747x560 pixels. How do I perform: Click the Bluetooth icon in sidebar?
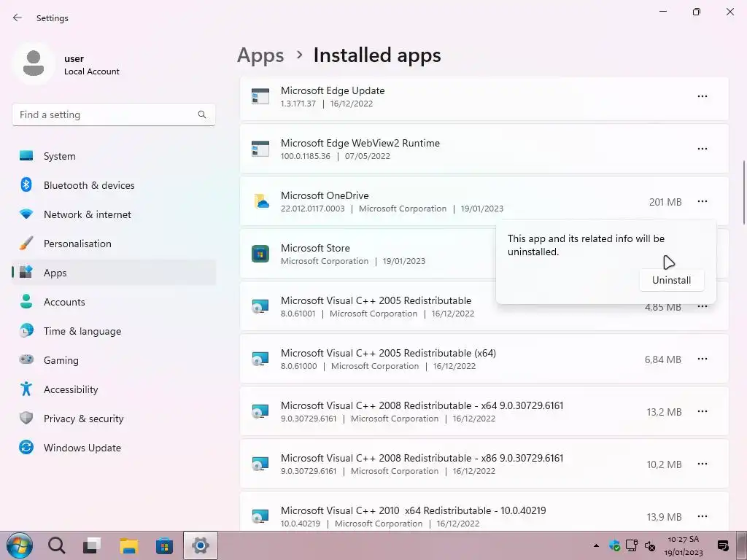coord(26,184)
